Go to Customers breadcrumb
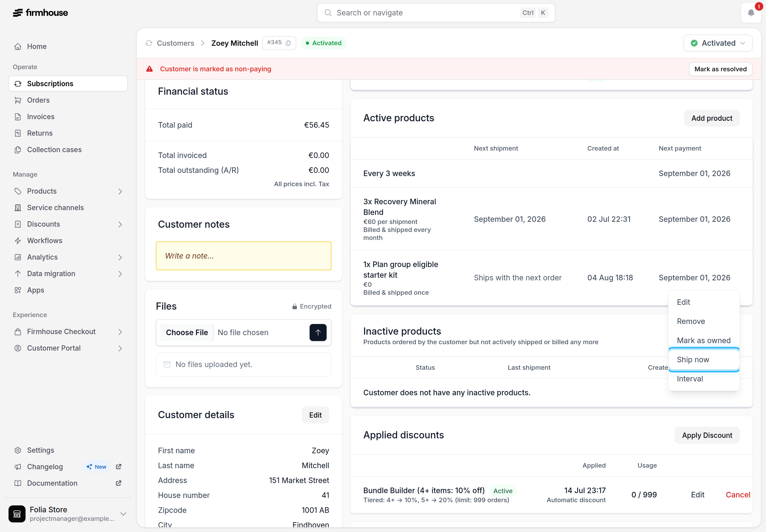 (175, 43)
